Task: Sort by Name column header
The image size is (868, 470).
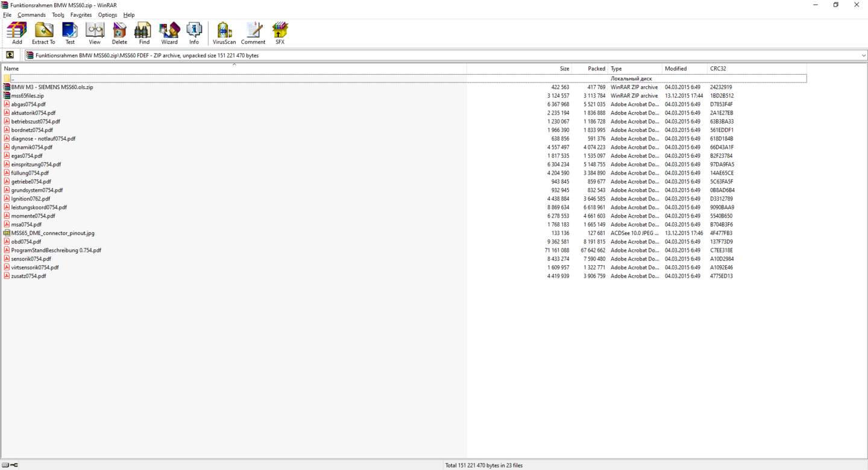Action: 234,69
